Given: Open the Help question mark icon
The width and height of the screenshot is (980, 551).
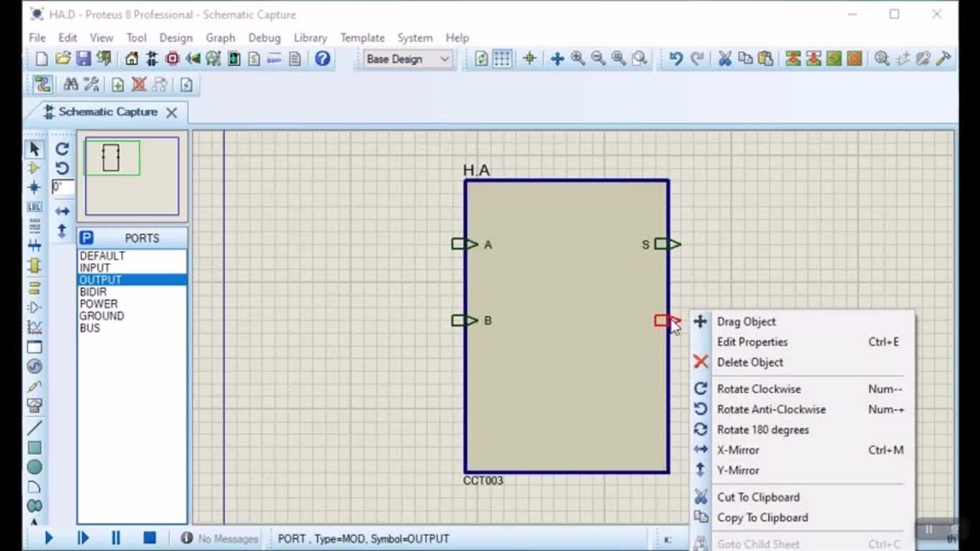Looking at the screenshot, I should tap(322, 59).
